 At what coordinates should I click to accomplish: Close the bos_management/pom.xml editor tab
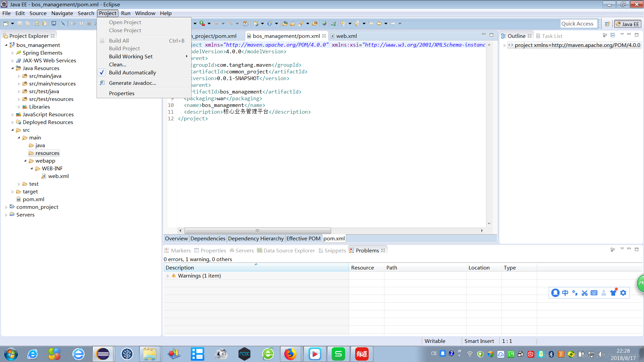coord(324,36)
